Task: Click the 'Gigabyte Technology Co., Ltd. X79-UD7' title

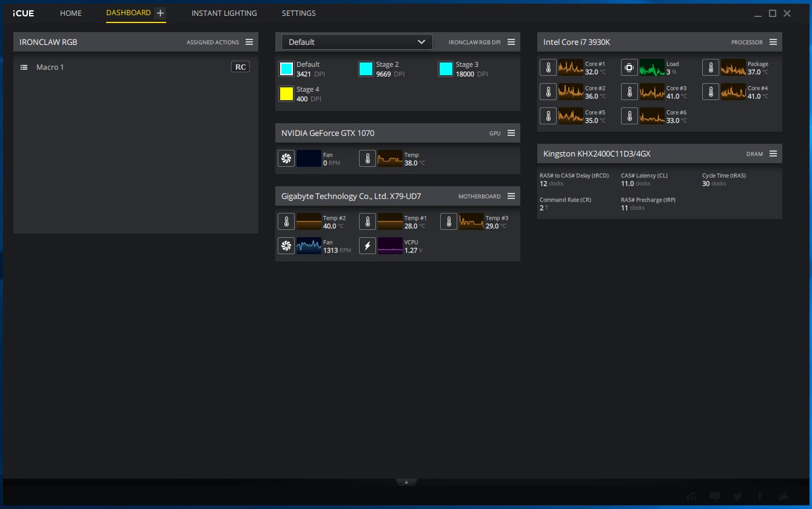Action: coord(351,197)
